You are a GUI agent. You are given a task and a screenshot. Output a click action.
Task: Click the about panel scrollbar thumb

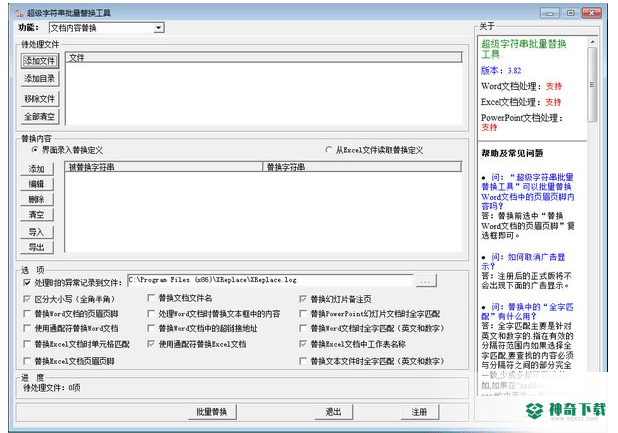click(x=592, y=85)
